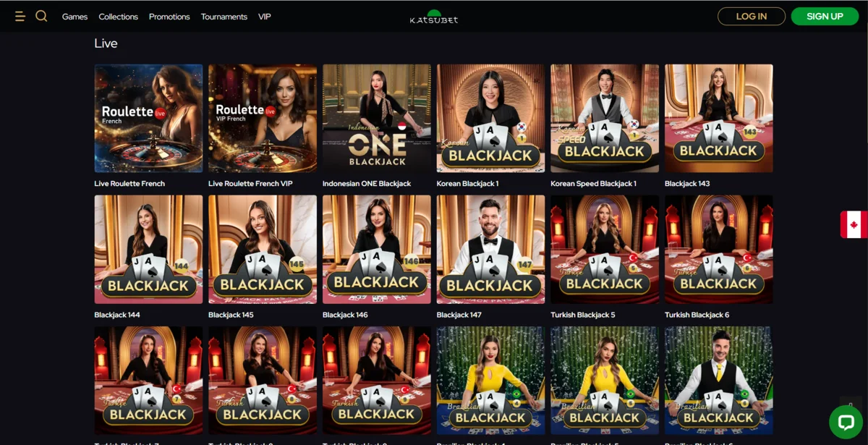Select the Indonesian ONE Blackjack thumbnail
868x445 pixels.
tap(377, 118)
